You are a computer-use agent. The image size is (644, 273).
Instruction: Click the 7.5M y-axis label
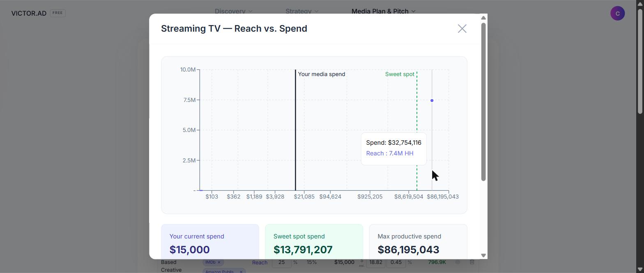click(x=189, y=100)
